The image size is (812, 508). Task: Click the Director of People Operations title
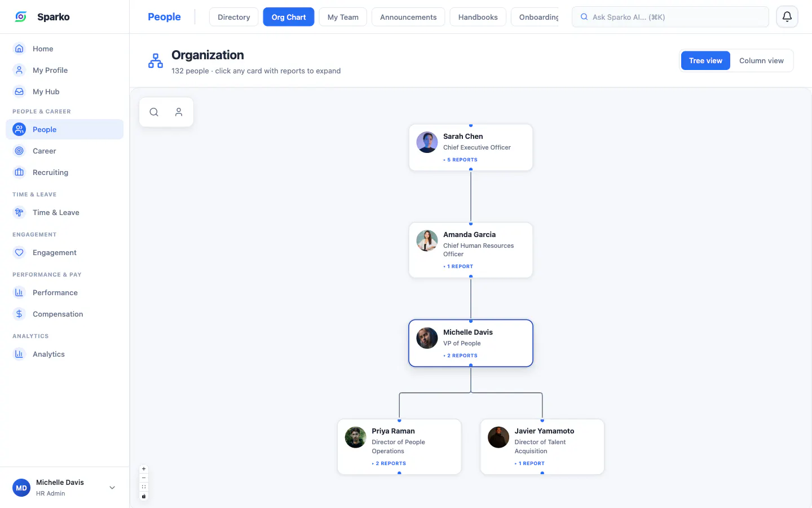(398, 446)
